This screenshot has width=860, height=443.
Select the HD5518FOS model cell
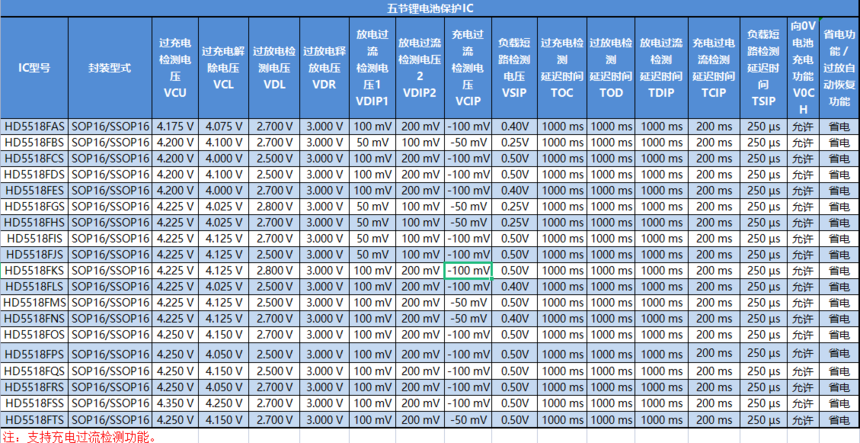click(35, 334)
